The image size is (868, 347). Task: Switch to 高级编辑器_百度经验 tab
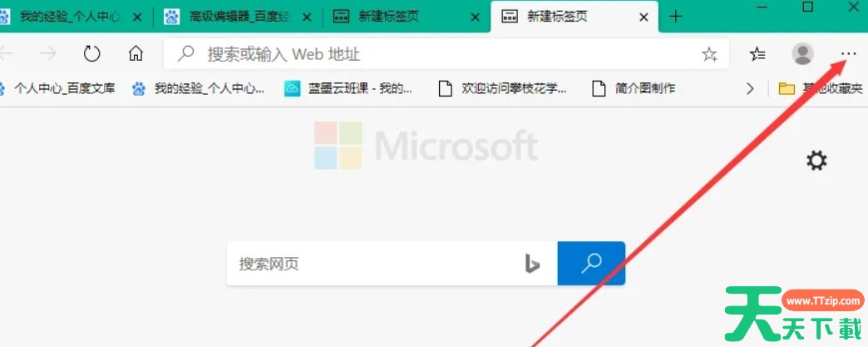(238, 17)
